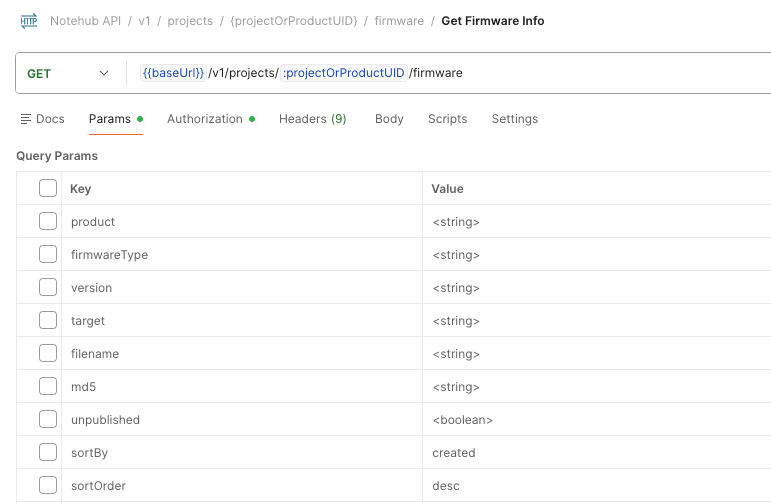Open the Docs tab document icon

tap(26, 119)
